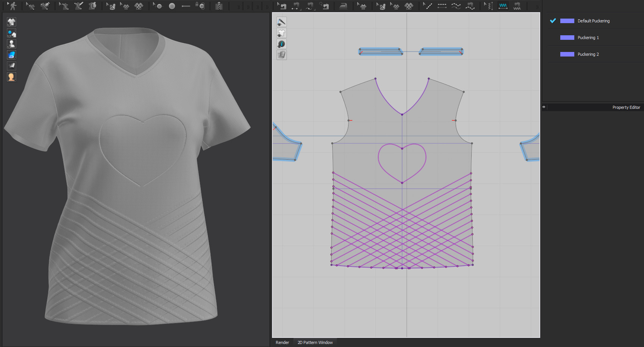Select the highlighted Segment Puckering tool
This screenshot has width=644, height=347.
point(503,6)
